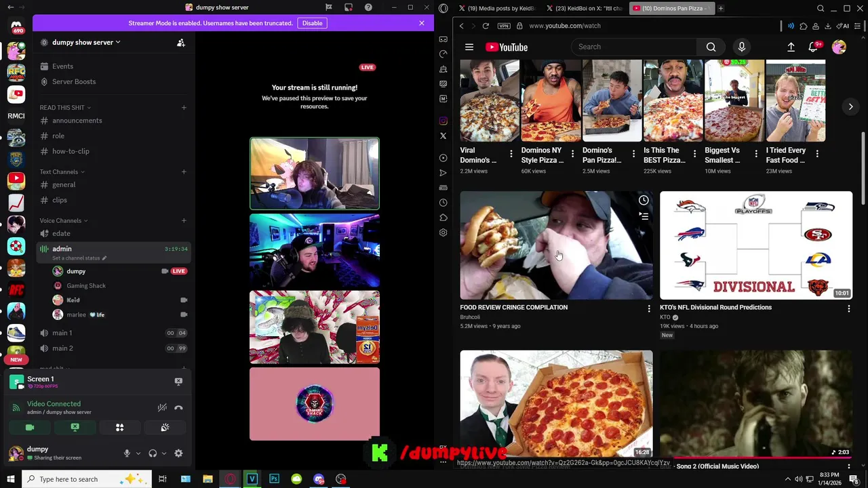Click the YouTube search magnifier button
The image size is (868, 488).
click(x=711, y=47)
